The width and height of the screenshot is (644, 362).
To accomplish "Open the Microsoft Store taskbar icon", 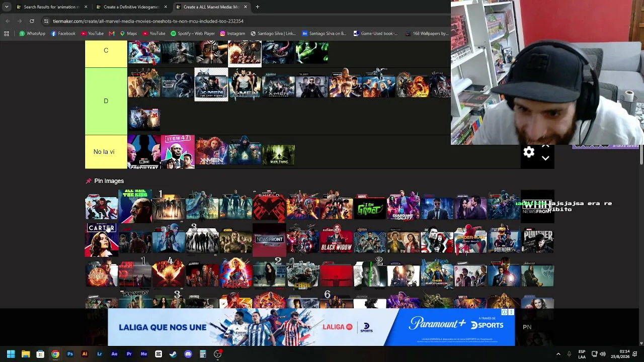I will coord(40,354).
